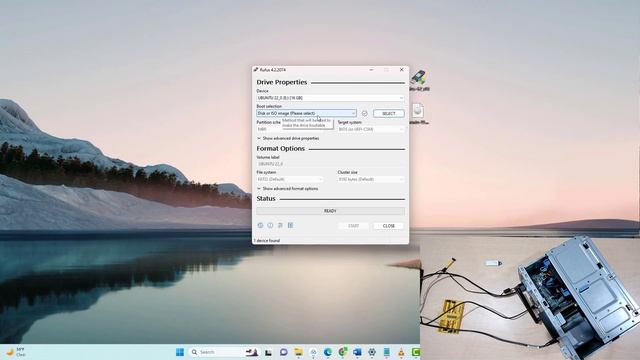Launch Microsoft Edge from the taskbar
The height and width of the screenshot is (360, 640).
click(328, 352)
